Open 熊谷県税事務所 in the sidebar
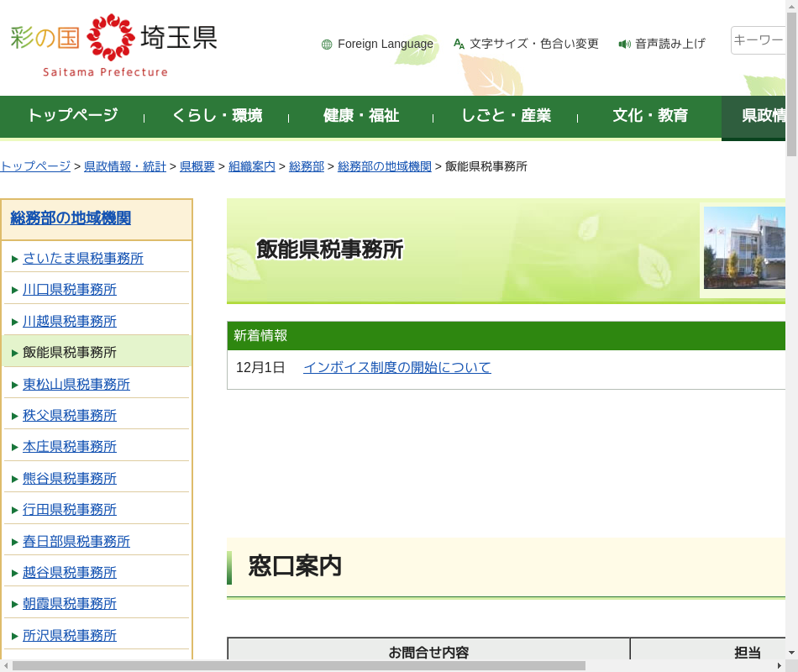 pos(70,479)
